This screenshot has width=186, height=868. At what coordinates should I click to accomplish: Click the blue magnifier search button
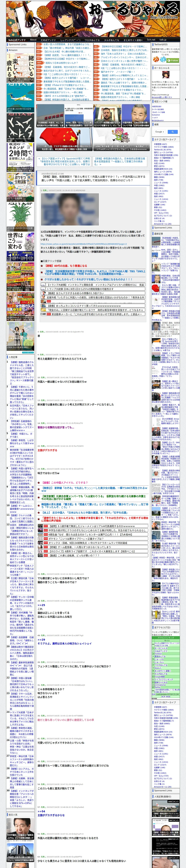click(x=173, y=132)
